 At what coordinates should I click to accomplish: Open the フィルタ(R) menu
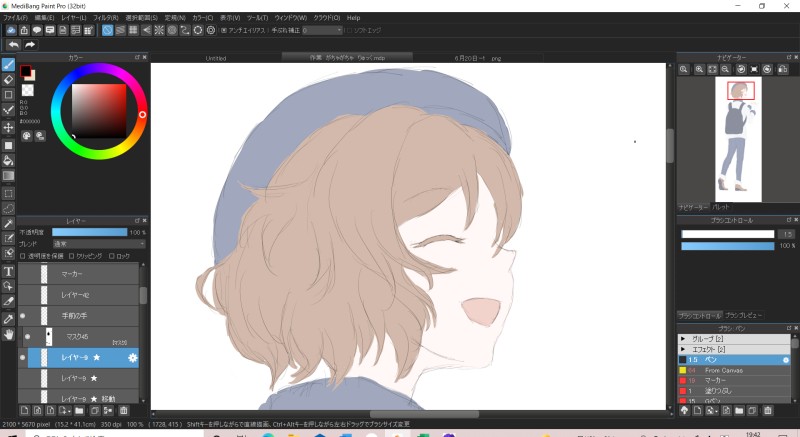[106, 18]
